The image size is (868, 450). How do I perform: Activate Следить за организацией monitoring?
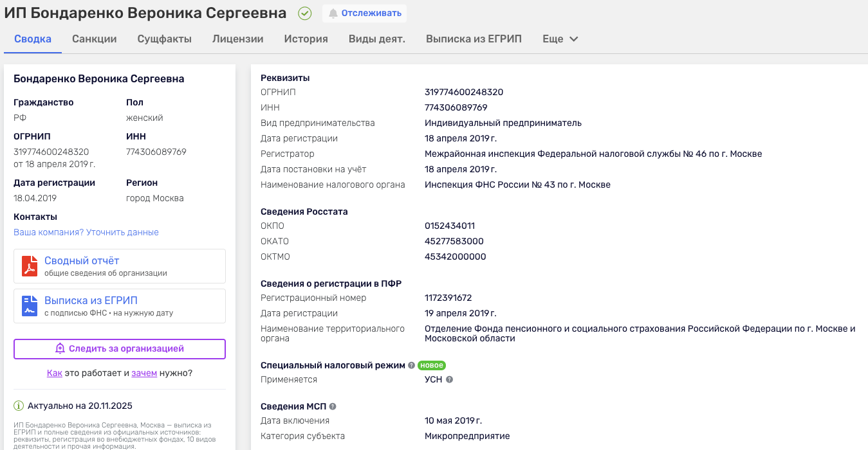coord(119,348)
